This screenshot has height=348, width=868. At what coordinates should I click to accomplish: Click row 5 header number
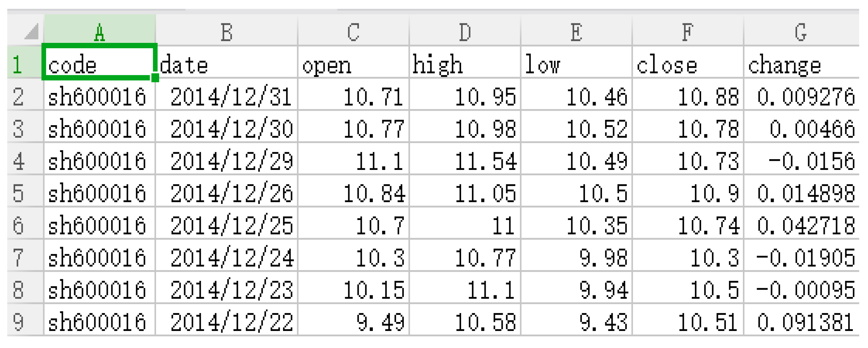coord(19,193)
